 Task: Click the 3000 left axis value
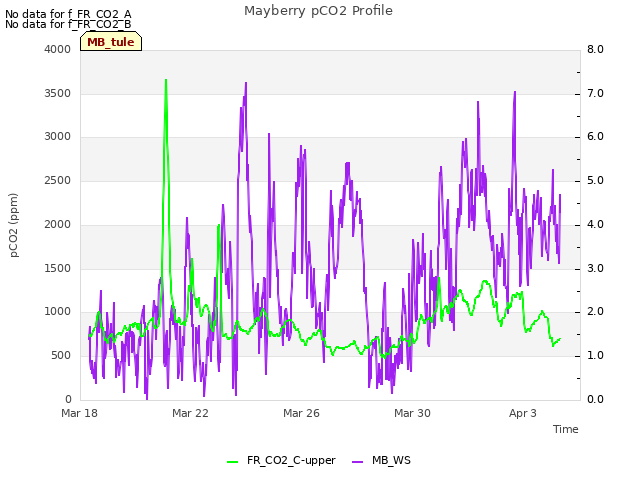58,137
